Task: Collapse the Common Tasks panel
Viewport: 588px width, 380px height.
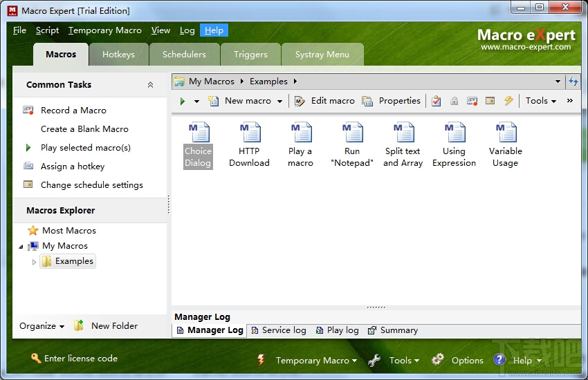Action: 150,85
